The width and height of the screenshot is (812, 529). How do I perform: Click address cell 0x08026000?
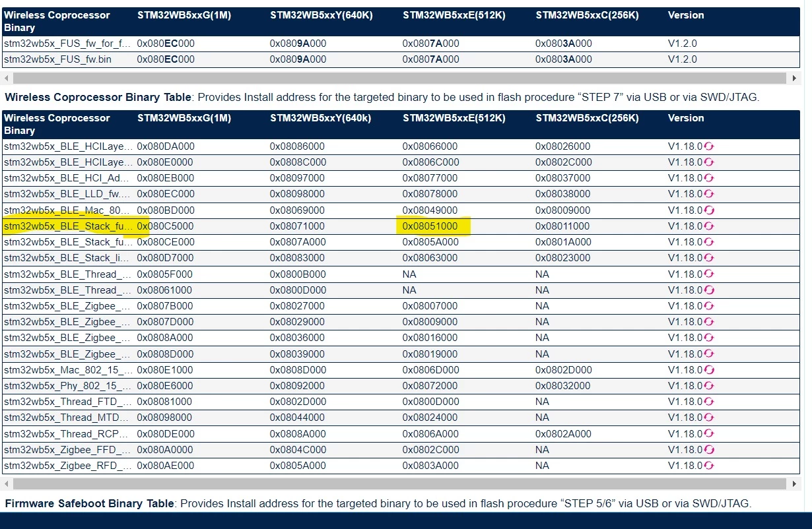pyautogui.click(x=562, y=146)
